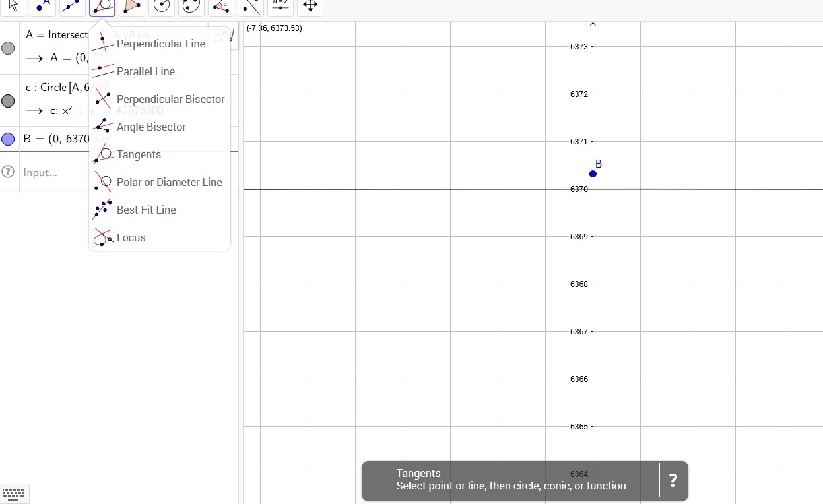823x504 pixels.
Task: Select the Polygon tool
Action: [x=132, y=6]
